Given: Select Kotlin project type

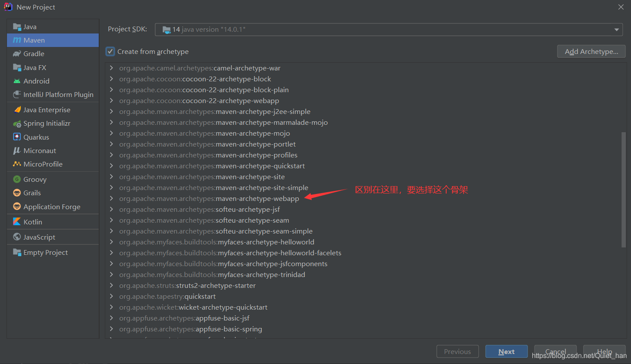Looking at the screenshot, I should [x=53, y=222].
